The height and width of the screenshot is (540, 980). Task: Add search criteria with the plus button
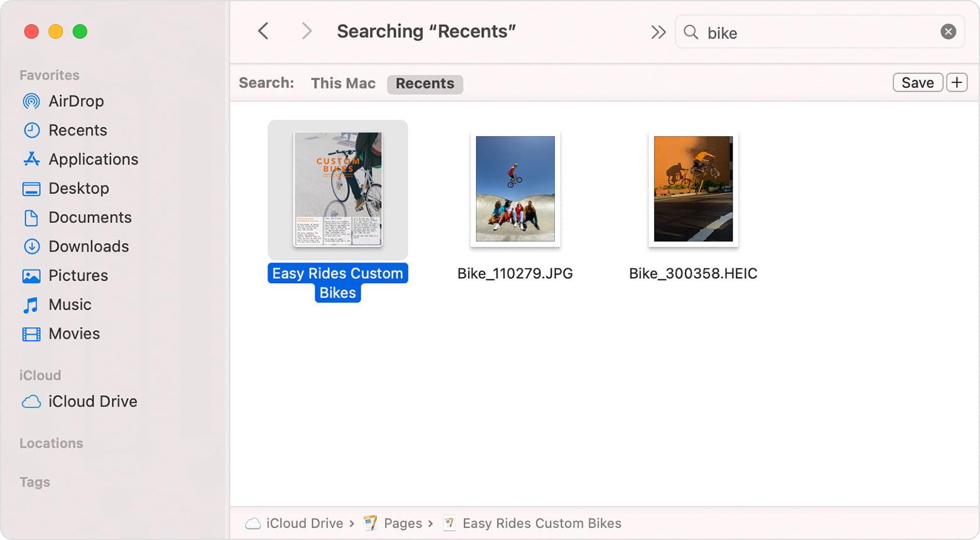click(x=957, y=82)
